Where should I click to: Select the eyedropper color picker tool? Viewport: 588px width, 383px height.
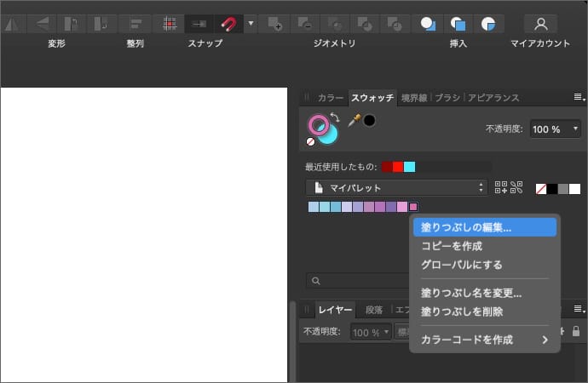click(x=355, y=120)
